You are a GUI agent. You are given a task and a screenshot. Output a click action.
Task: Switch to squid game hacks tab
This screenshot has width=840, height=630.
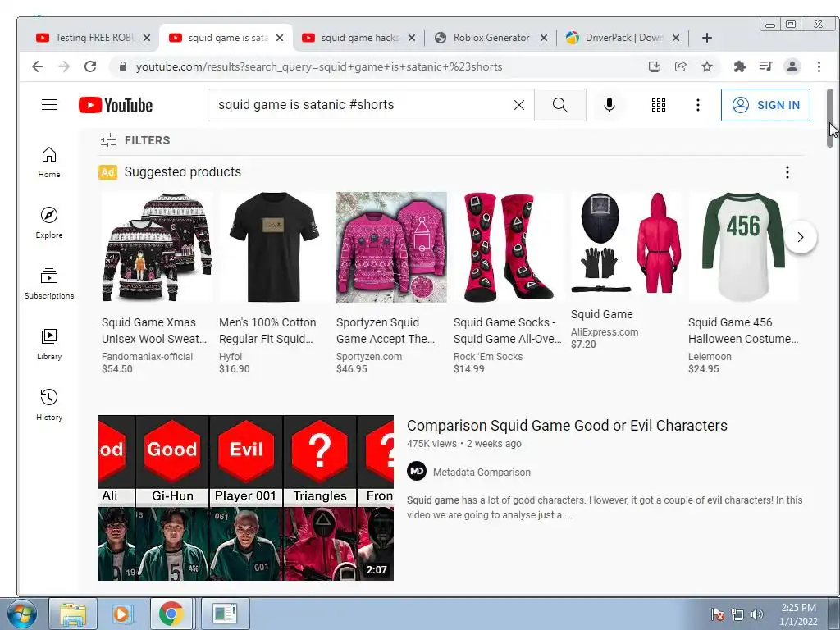[x=351, y=38]
